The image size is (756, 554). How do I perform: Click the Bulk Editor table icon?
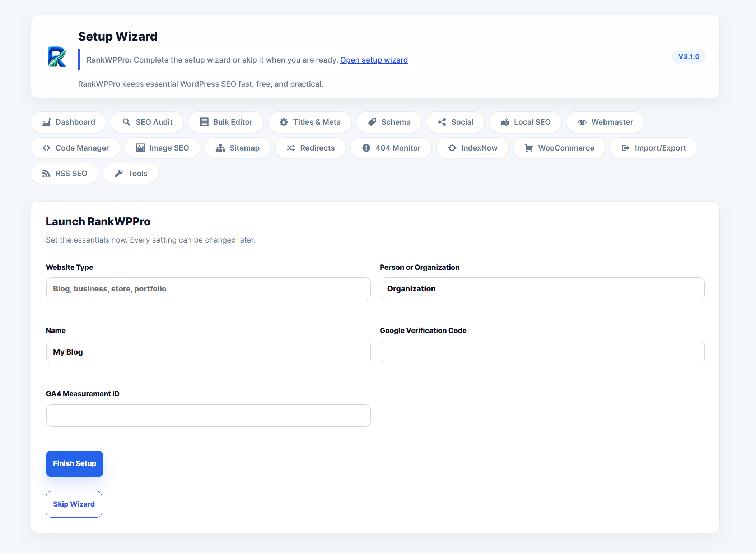(x=204, y=122)
